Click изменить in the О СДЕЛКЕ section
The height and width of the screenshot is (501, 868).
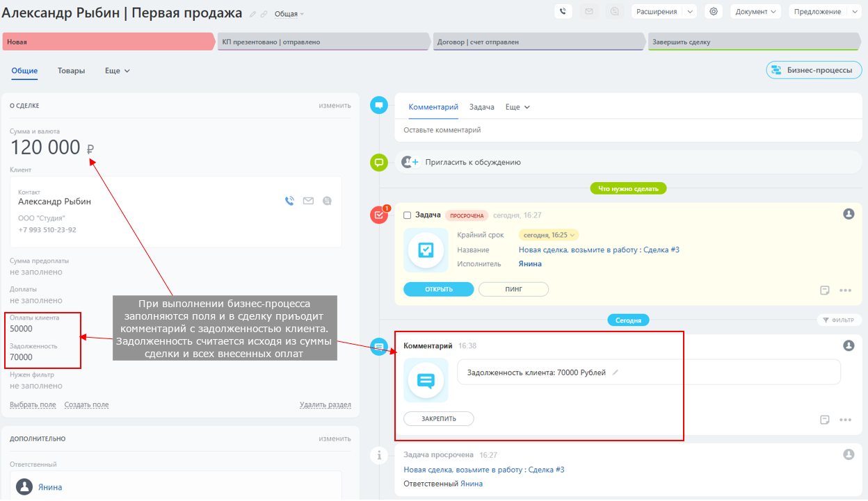pos(335,106)
